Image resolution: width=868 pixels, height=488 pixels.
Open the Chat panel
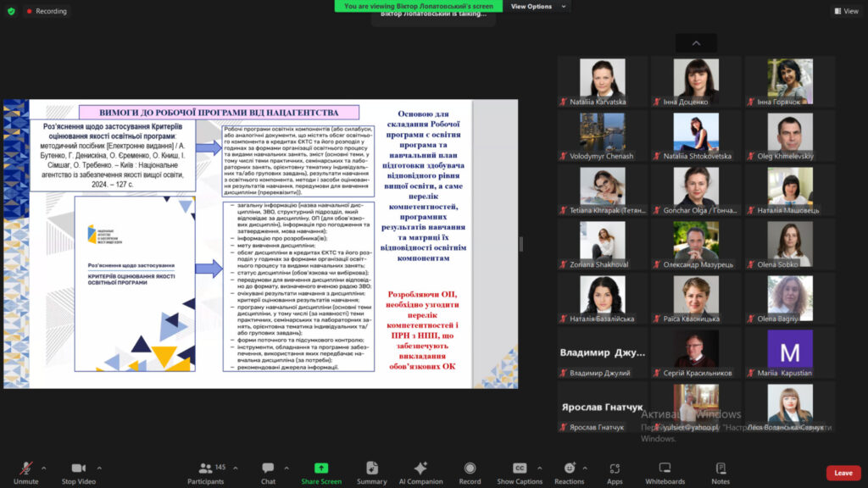pyautogui.click(x=268, y=472)
